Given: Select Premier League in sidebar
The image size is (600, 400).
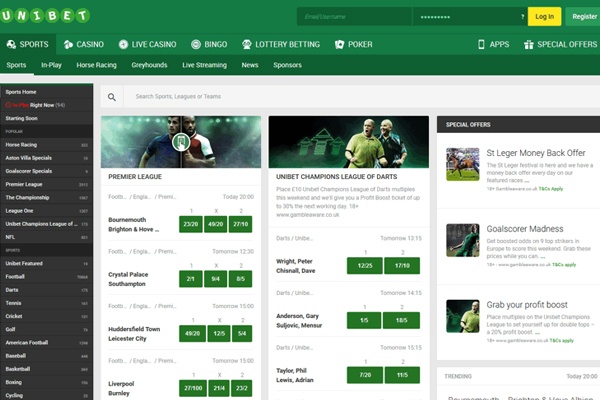Looking at the screenshot, I should 46,184.
